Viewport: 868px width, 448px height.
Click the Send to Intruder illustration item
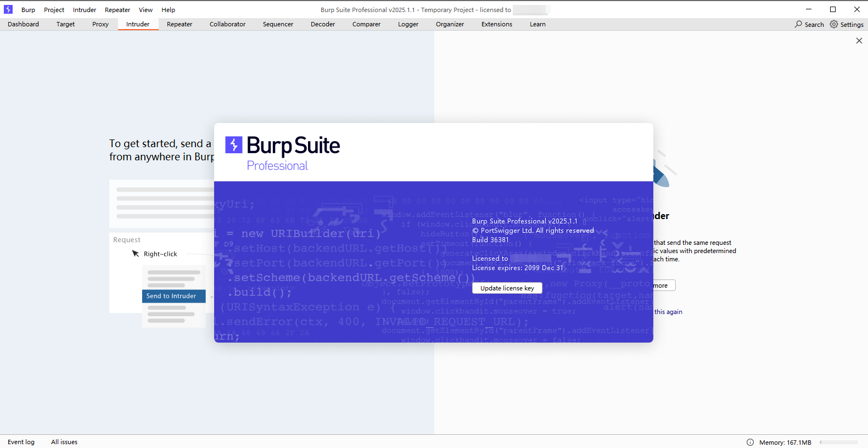coord(173,296)
